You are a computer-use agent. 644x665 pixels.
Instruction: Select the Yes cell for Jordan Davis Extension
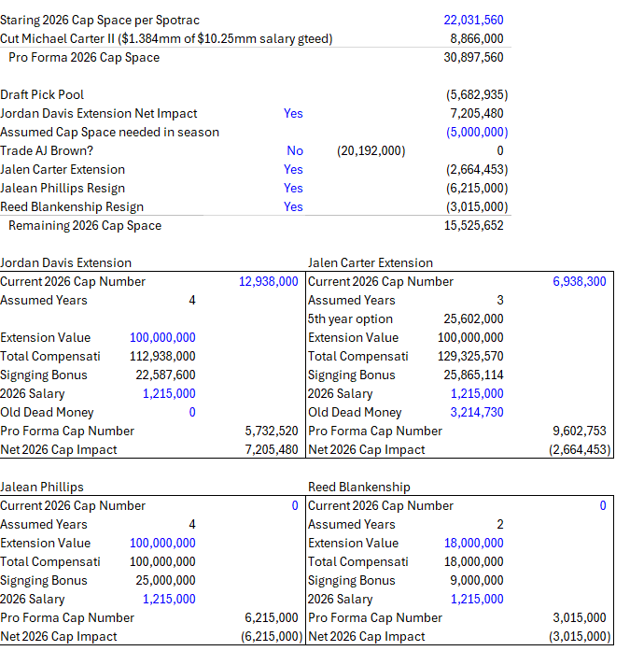coord(293,113)
